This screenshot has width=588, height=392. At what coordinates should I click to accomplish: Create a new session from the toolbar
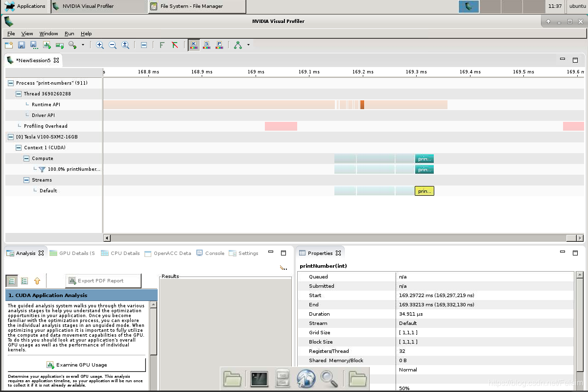(x=9, y=45)
